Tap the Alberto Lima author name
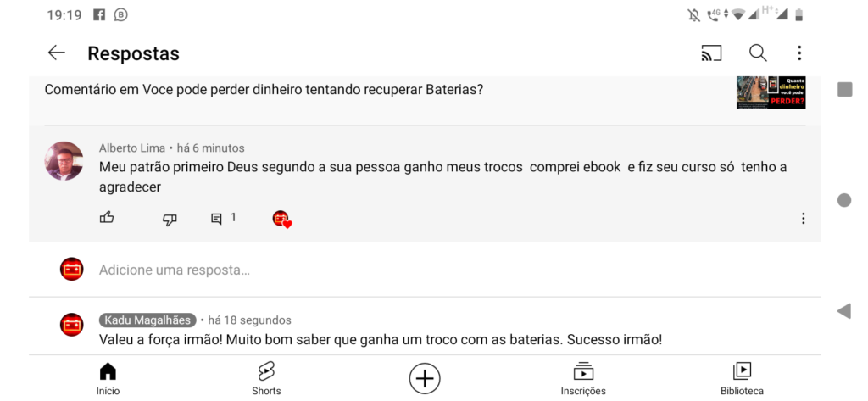The width and height of the screenshot is (868, 401). (132, 148)
